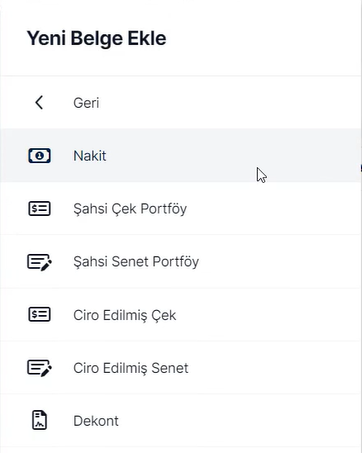Select the Ciro Edilmiş Senet text entry

point(131,368)
